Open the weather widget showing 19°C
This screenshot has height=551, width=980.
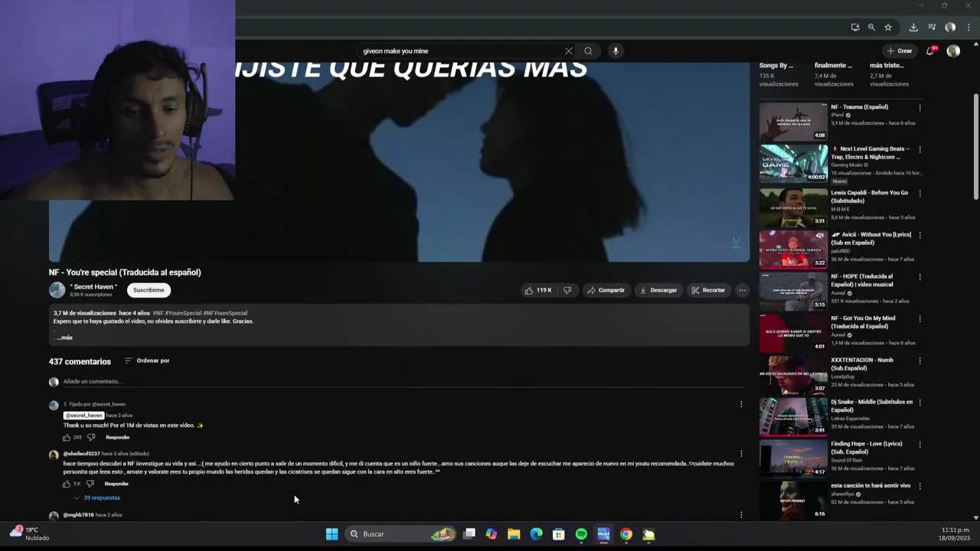click(29, 533)
